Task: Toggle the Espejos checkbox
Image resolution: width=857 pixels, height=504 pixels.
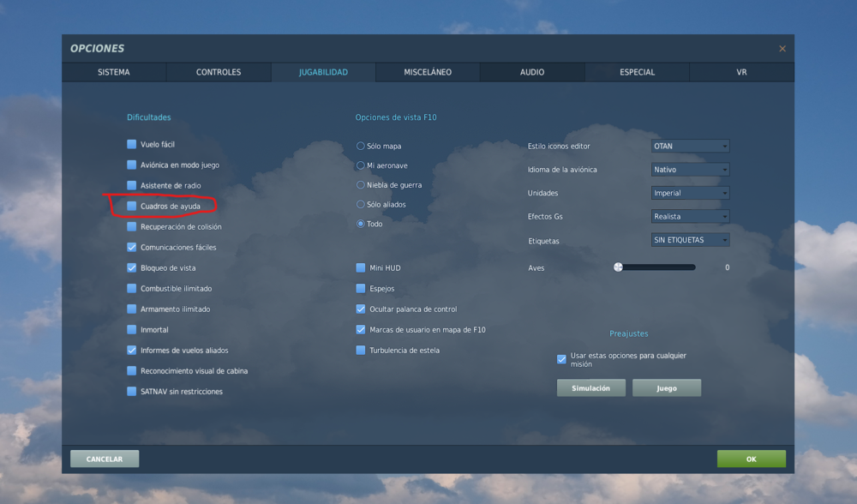Action: click(x=361, y=289)
